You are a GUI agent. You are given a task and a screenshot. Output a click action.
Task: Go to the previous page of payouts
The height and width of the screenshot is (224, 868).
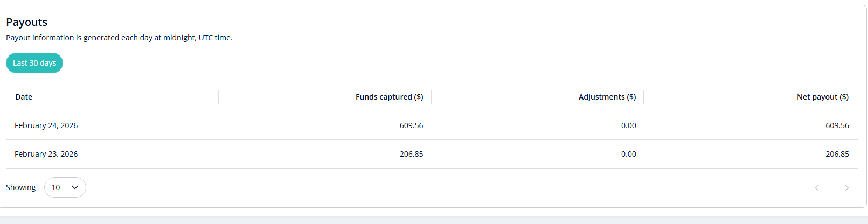817,188
